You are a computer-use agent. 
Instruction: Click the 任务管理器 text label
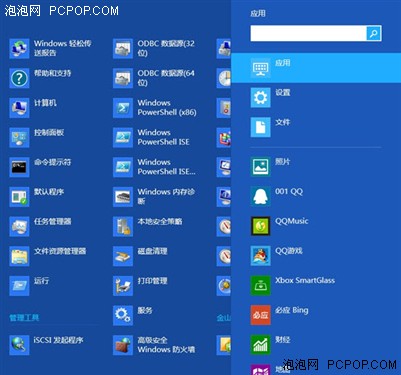coord(53,221)
